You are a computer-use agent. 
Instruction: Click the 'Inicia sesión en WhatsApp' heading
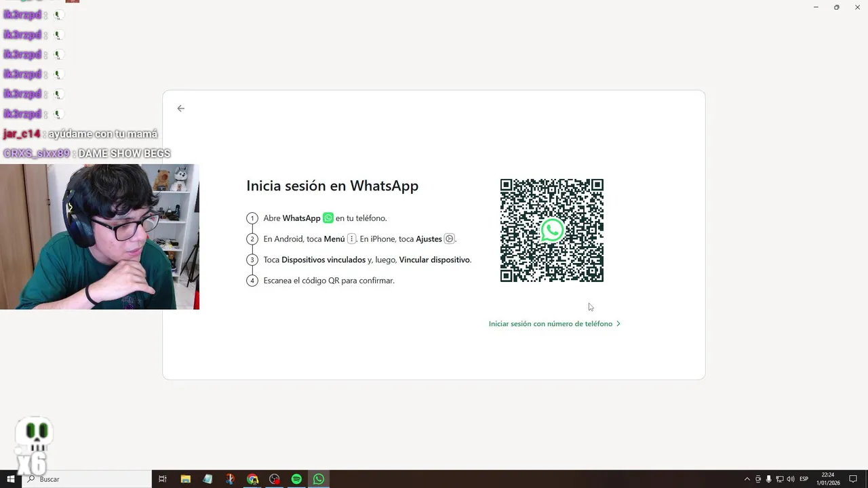(x=332, y=186)
